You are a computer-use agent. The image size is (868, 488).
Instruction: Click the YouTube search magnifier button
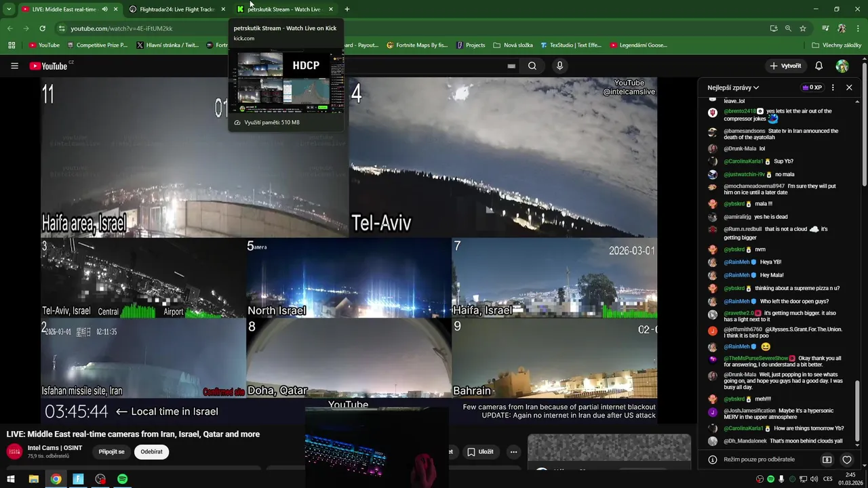pos(532,66)
